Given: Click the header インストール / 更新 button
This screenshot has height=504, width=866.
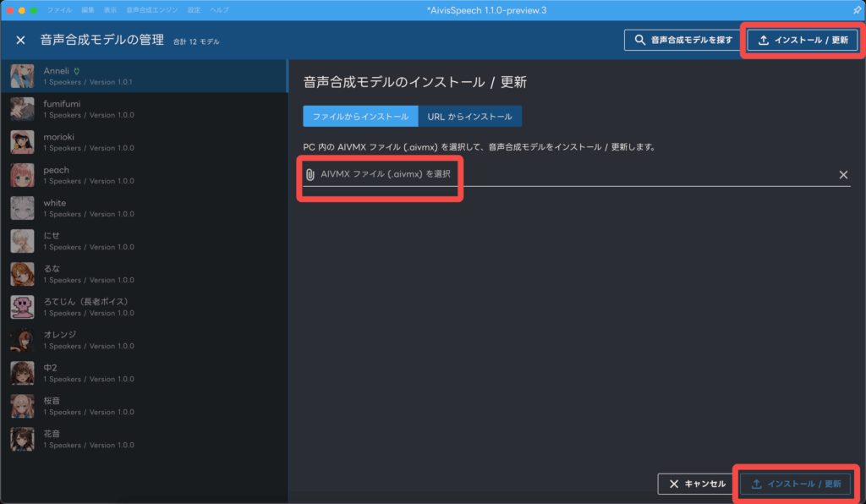Looking at the screenshot, I should [x=803, y=40].
